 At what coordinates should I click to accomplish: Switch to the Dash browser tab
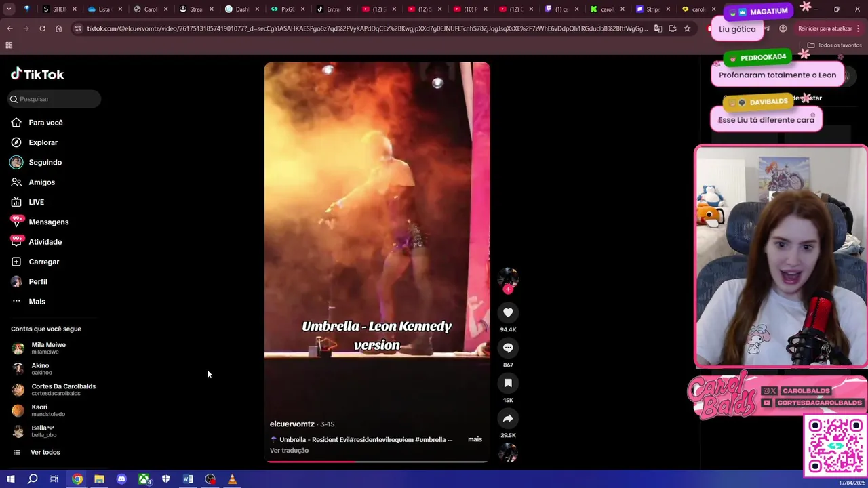click(241, 9)
